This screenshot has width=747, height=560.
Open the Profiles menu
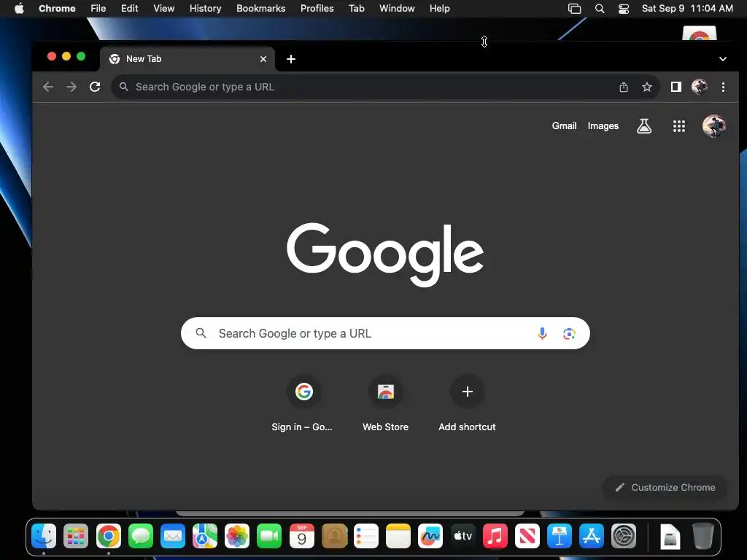317,9
